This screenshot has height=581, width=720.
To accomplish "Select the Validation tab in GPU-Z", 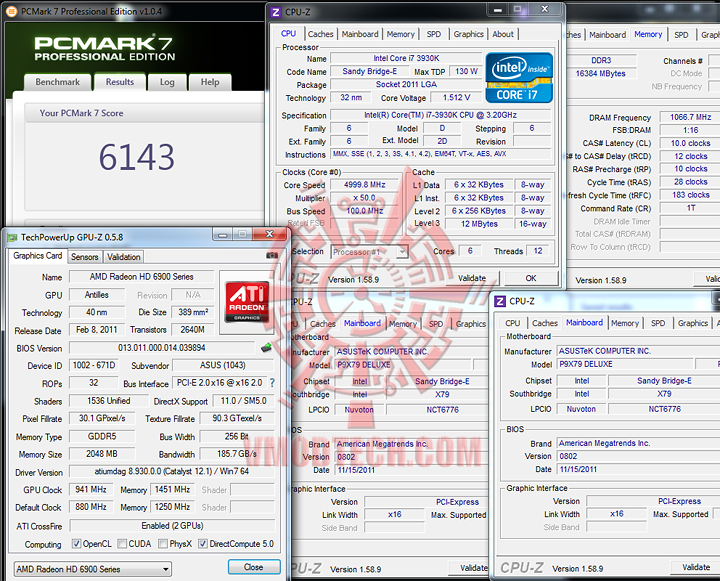I will pyautogui.click(x=124, y=257).
